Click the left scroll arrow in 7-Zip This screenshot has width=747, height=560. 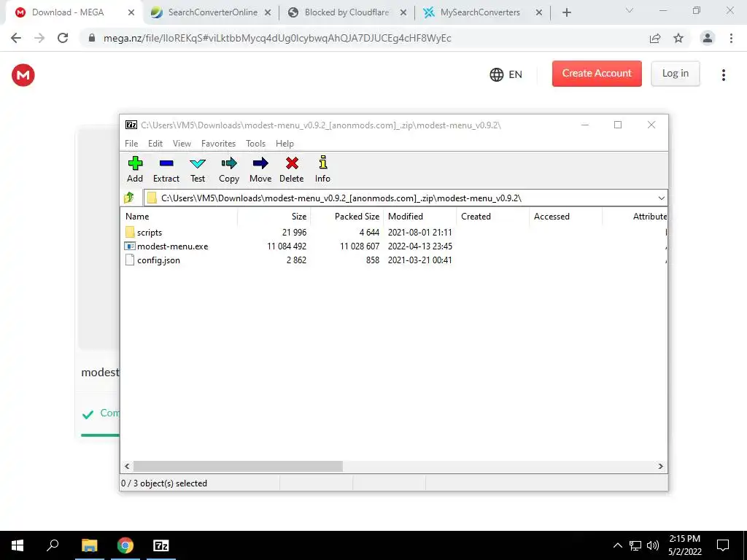click(127, 466)
